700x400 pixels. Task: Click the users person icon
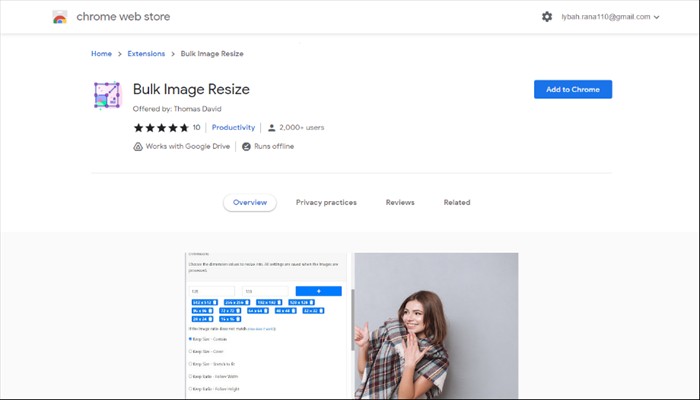pos(271,128)
